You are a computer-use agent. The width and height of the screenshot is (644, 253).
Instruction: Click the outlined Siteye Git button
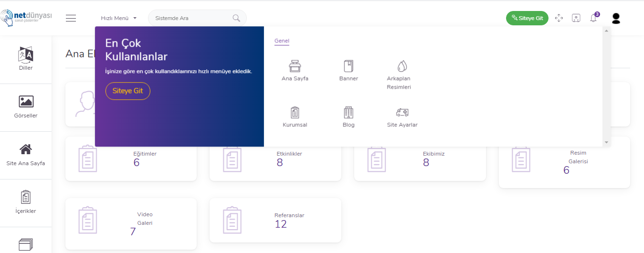[x=128, y=91]
